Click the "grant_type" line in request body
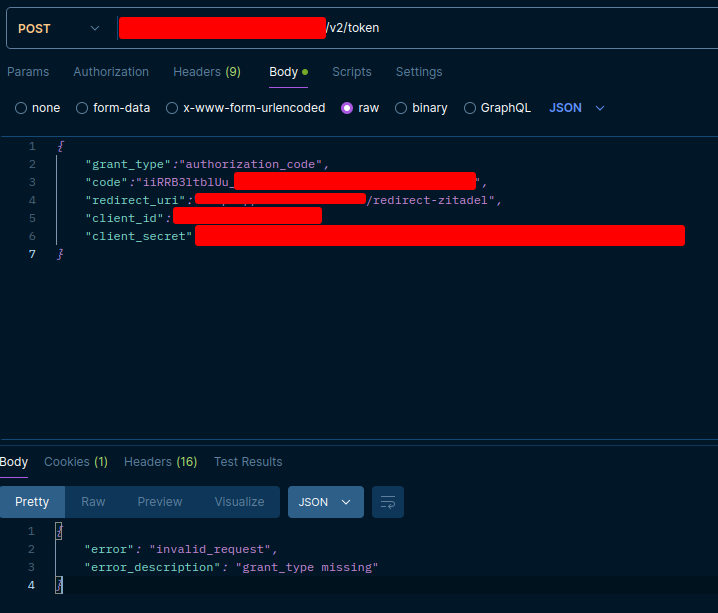 point(207,164)
